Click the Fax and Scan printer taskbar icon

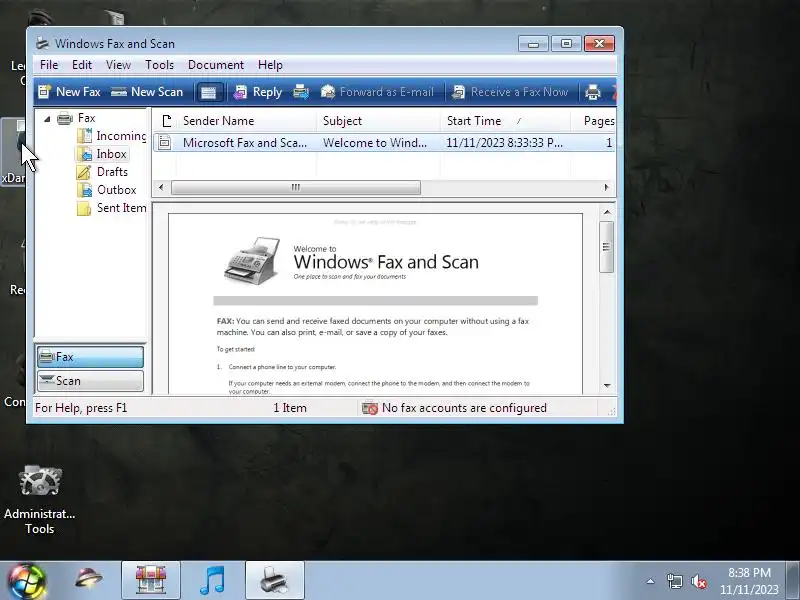coord(274,581)
